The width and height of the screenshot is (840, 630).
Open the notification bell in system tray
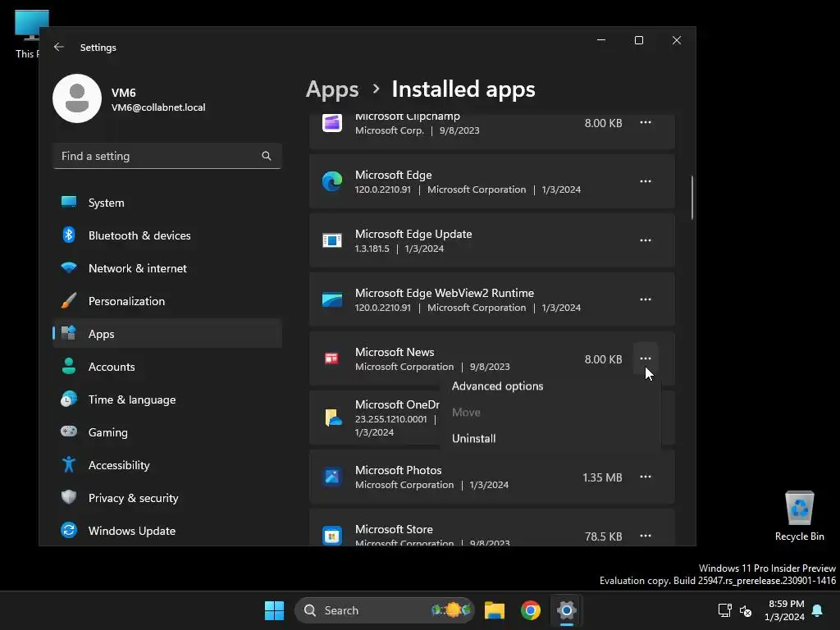818,610
